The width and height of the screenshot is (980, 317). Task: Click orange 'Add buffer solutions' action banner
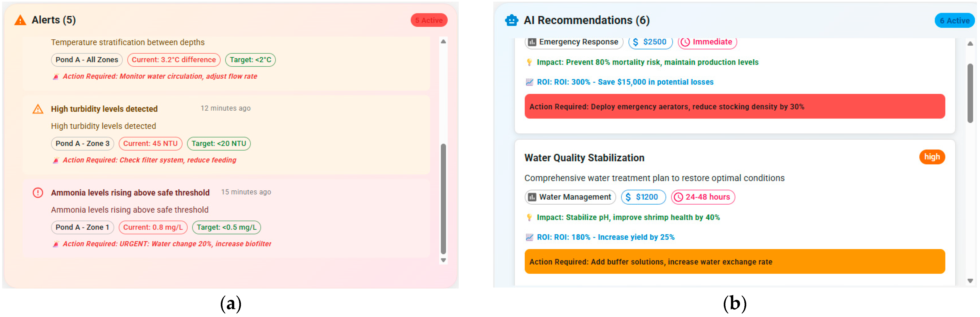pos(734,262)
